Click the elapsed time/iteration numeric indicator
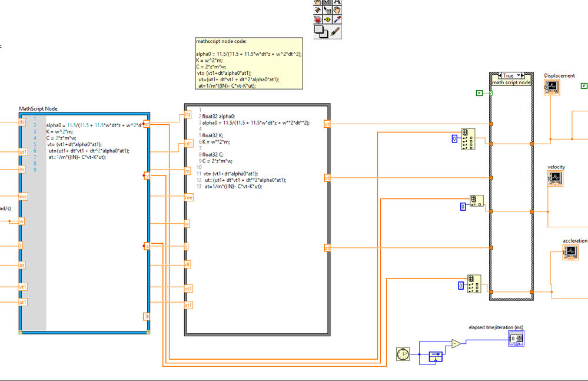The height and width of the screenshot is (381, 588). point(516,339)
